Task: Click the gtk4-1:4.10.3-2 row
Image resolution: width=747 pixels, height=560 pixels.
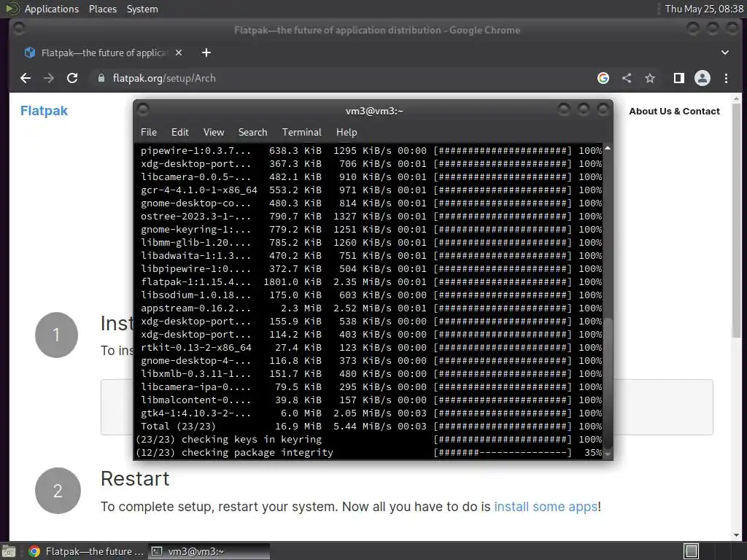Action: click(371, 413)
